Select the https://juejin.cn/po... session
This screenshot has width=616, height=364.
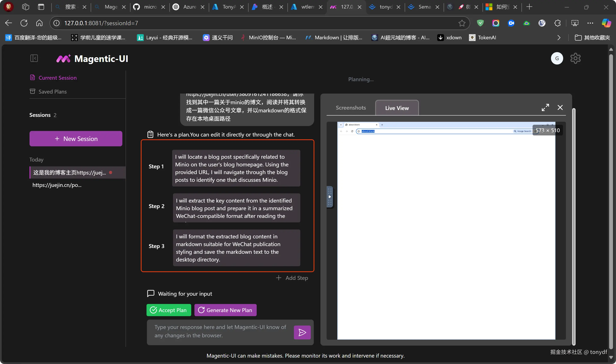click(57, 185)
